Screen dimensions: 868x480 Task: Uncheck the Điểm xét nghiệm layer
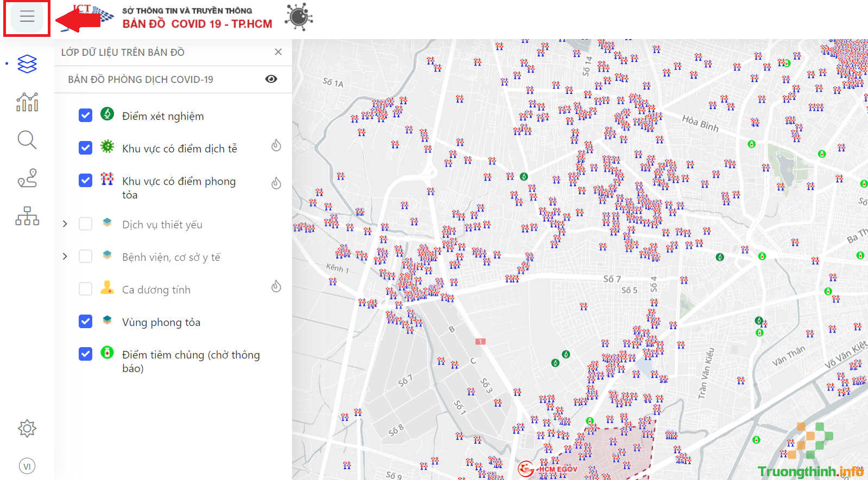[85, 115]
